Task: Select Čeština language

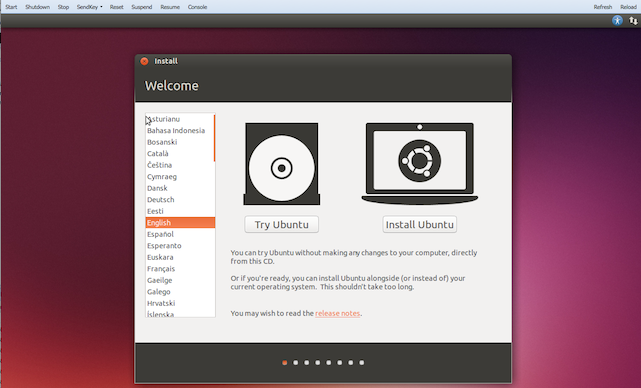Action: (x=179, y=165)
